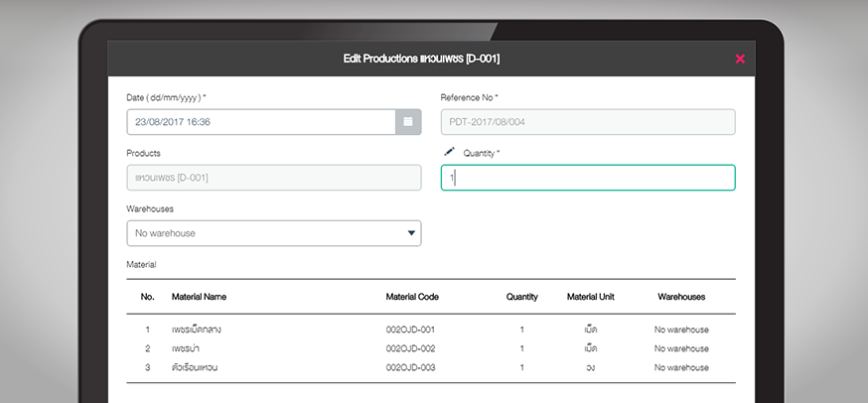Close the Edit Productions dialog
Image resolution: width=868 pixels, height=403 pixels.
(740, 59)
